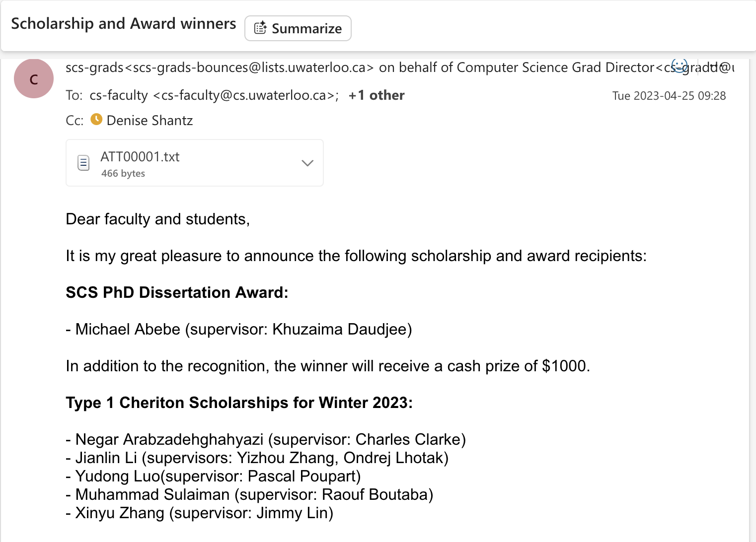Click the ATT00001.txt file type icon
The width and height of the screenshot is (756, 542).
click(x=84, y=163)
